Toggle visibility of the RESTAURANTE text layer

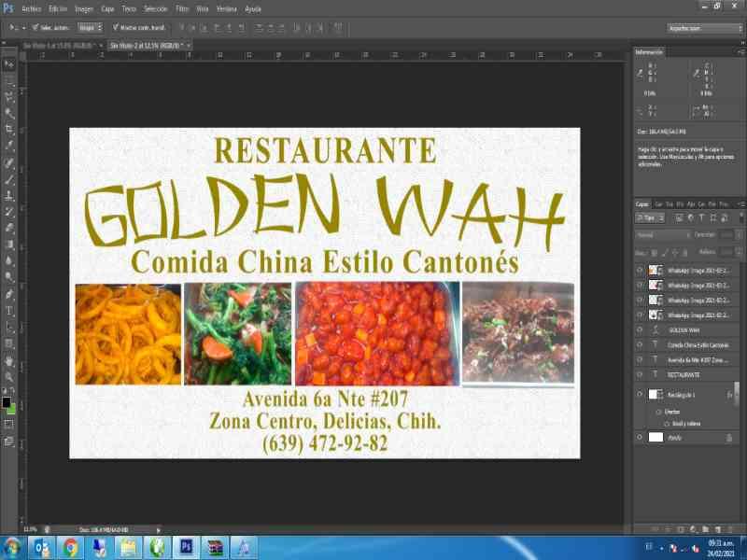pos(640,374)
